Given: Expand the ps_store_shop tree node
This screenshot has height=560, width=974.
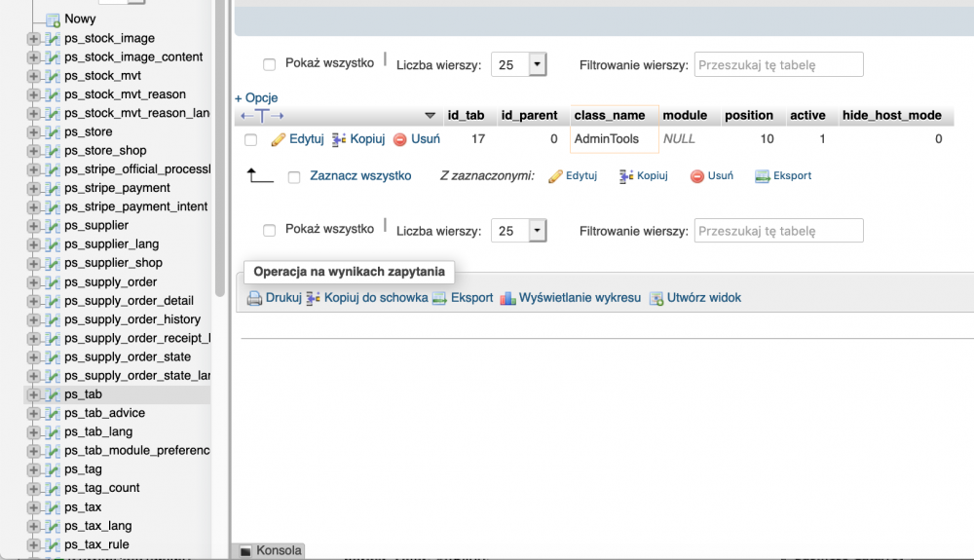Looking at the screenshot, I should (33, 152).
